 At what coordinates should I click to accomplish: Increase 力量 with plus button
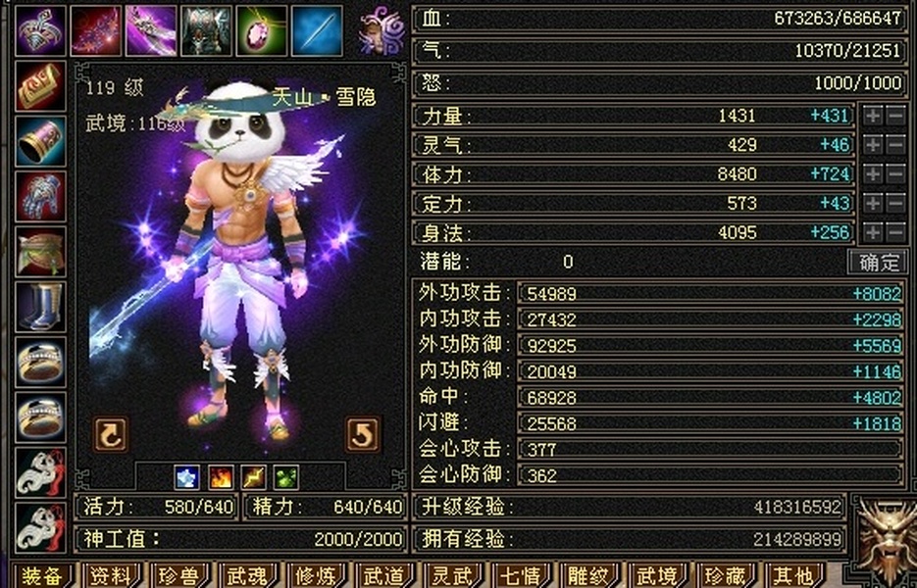873,116
